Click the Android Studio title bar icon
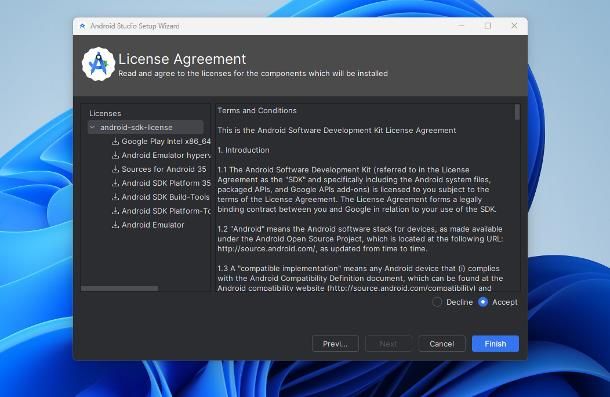The image size is (610, 397). pyautogui.click(x=82, y=26)
